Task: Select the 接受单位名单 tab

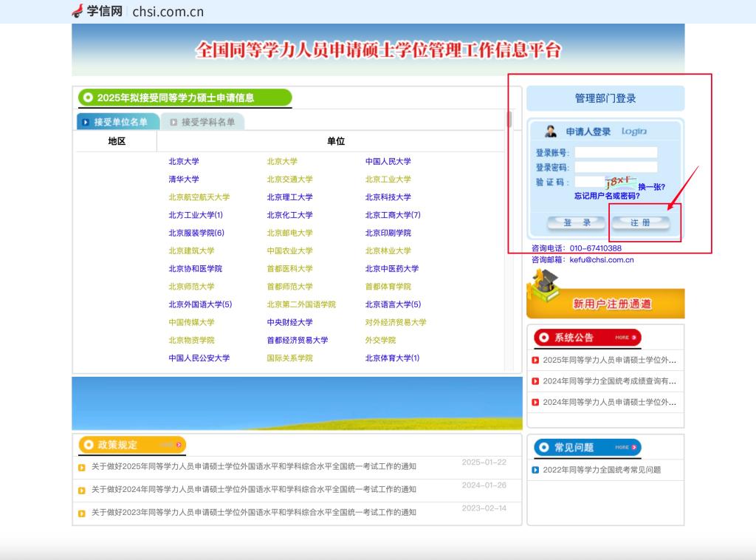Action: (x=118, y=122)
